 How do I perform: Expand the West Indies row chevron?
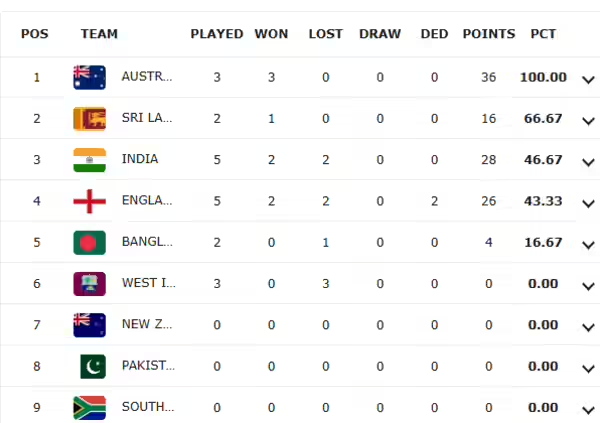[588, 286]
